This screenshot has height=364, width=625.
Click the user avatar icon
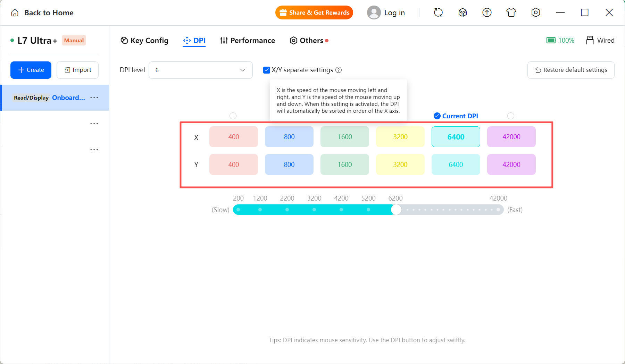pyautogui.click(x=374, y=13)
